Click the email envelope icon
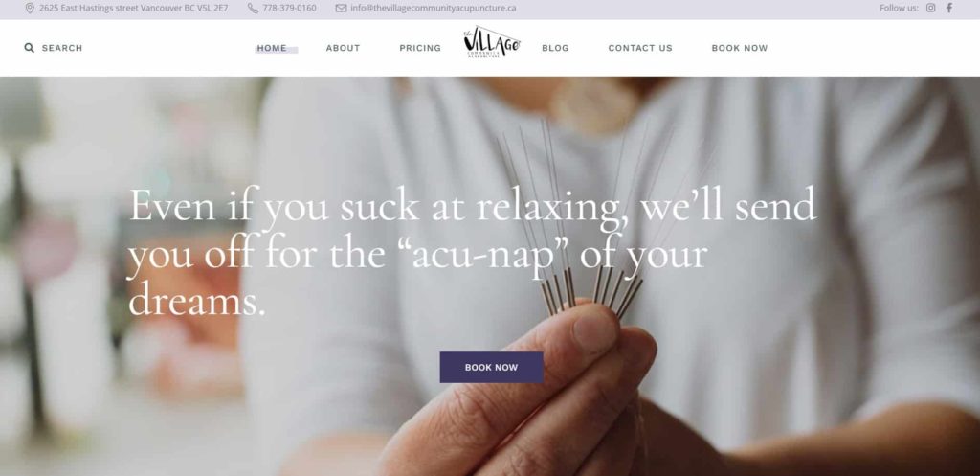This screenshot has width=980, height=476. point(341,8)
